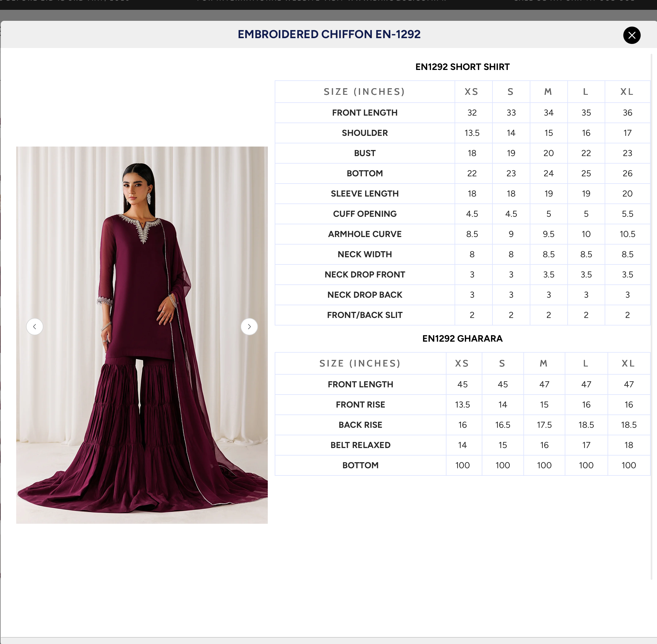Click the armhole curve S value 9

[x=511, y=234]
